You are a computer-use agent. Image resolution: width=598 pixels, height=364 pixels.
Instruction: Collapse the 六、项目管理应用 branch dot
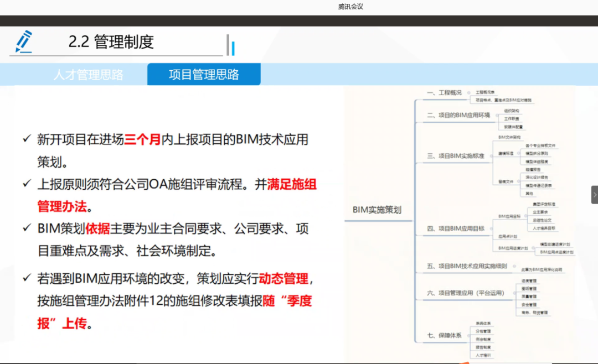pyautogui.click(x=514, y=293)
